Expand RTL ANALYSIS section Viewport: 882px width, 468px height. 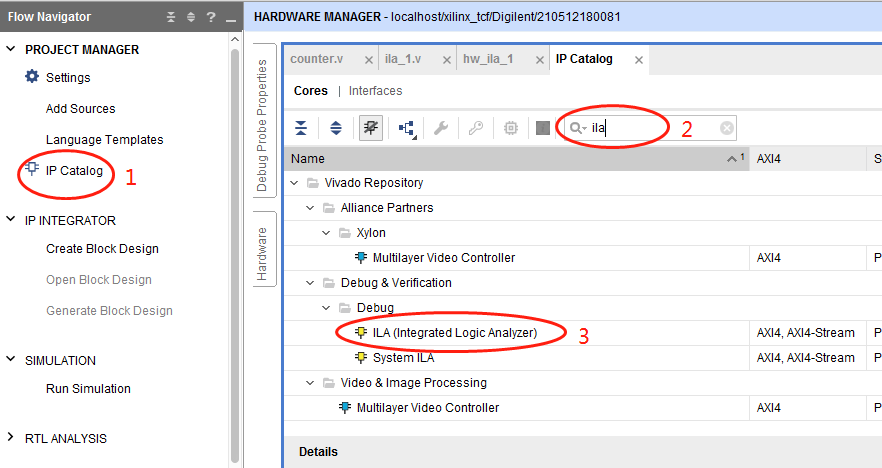tap(11, 437)
